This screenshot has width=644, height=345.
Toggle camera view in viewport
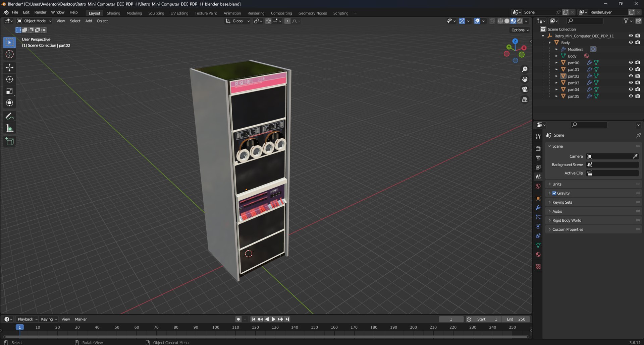tap(525, 89)
